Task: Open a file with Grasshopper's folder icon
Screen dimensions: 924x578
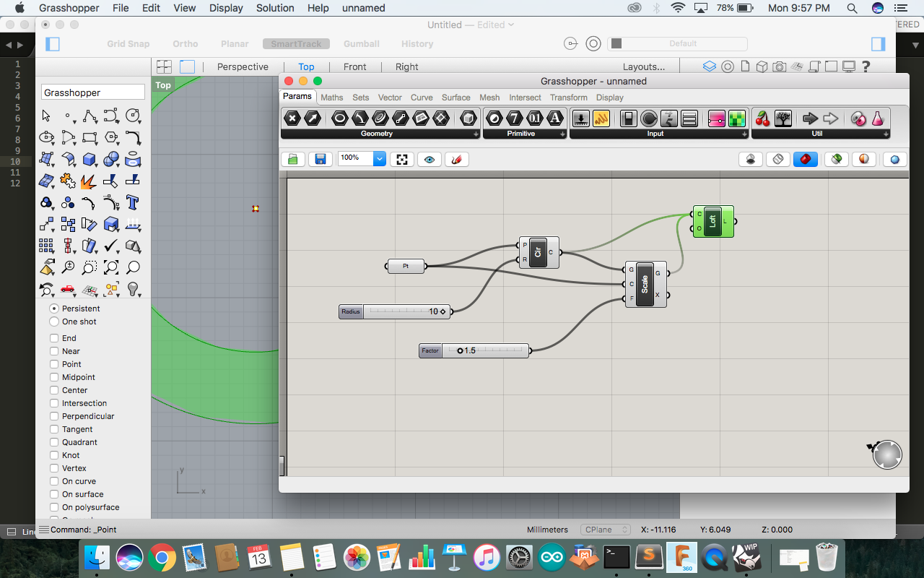Action: click(293, 159)
